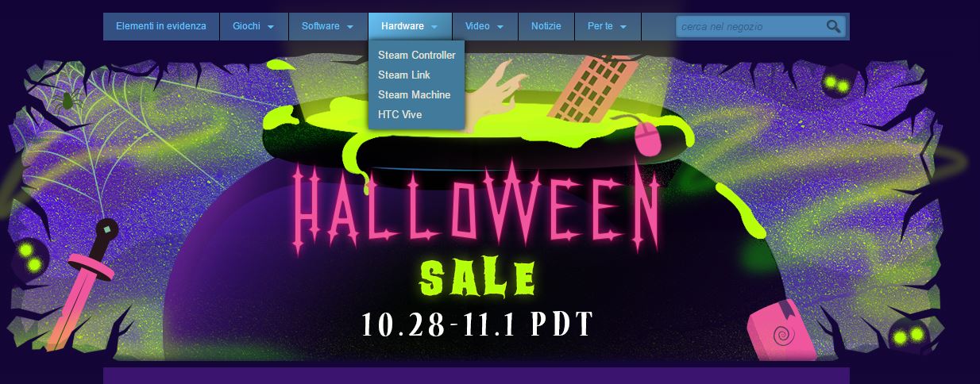The width and height of the screenshot is (980, 384).
Task: Click the pink spiral spellbook graphic
Action: click(x=784, y=331)
